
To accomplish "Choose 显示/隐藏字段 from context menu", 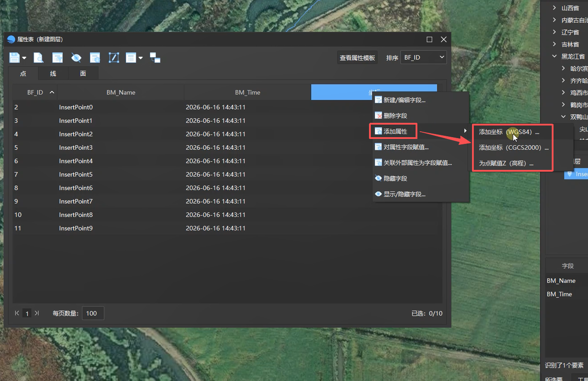I will (421, 194).
